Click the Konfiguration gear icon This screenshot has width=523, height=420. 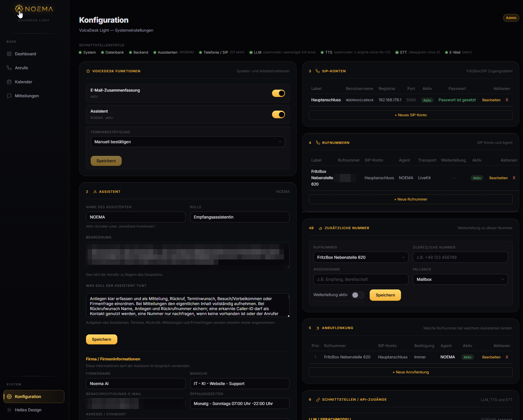point(9,397)
